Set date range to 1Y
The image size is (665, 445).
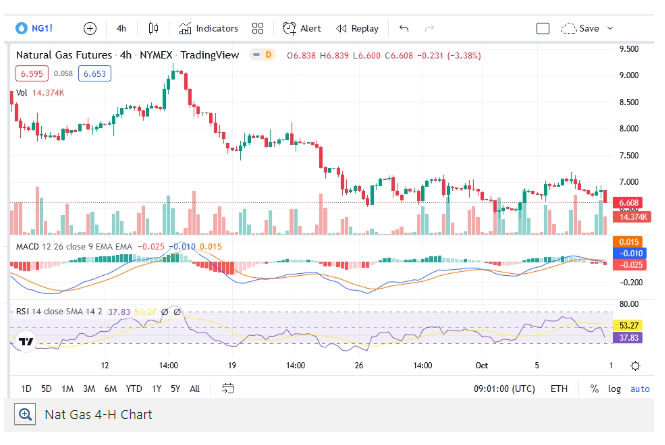(x=156, y=389)
